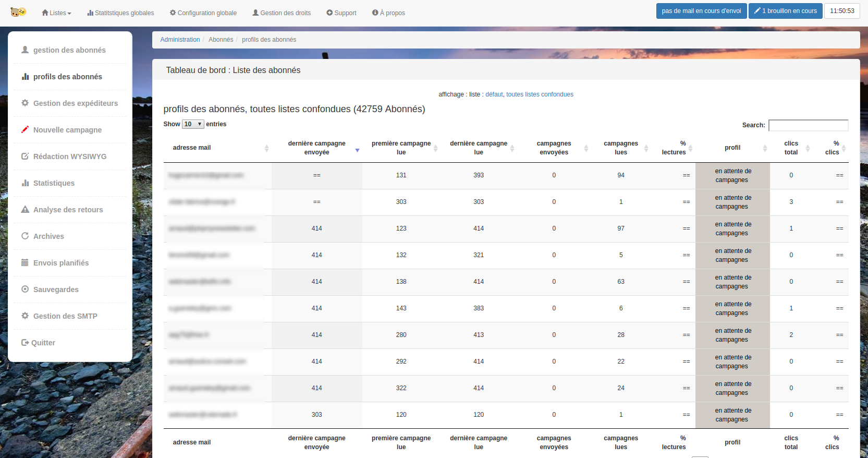Click the warning triangle icon for Analyse des retours
868x458 pixels.
tap(25, 210)
